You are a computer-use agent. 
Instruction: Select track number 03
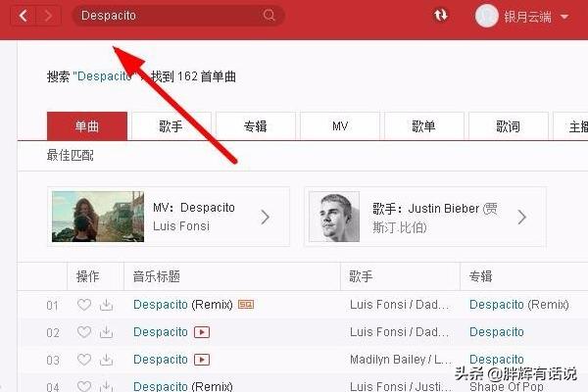(x=53, y=360)
